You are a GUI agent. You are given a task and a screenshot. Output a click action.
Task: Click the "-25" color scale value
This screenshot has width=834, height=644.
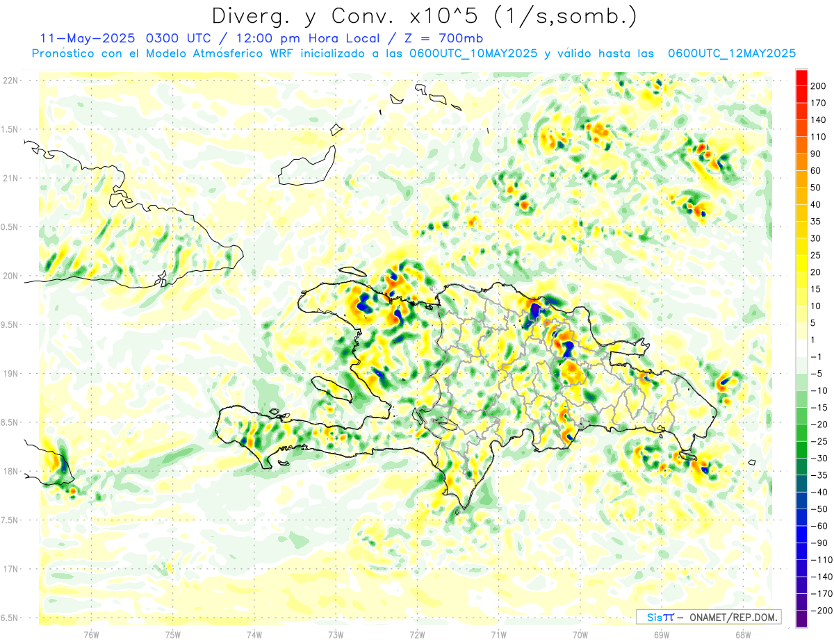tap(818, 442)
